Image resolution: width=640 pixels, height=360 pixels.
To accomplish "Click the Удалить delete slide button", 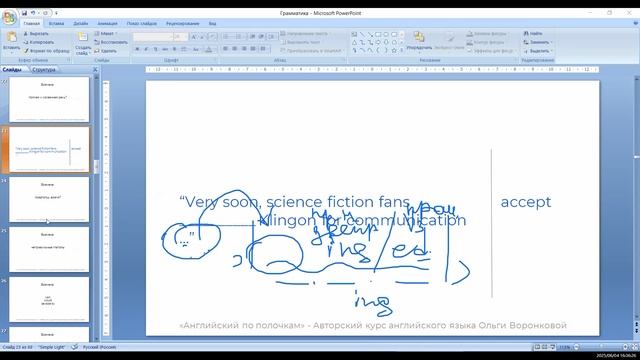I will click(105, 51).
